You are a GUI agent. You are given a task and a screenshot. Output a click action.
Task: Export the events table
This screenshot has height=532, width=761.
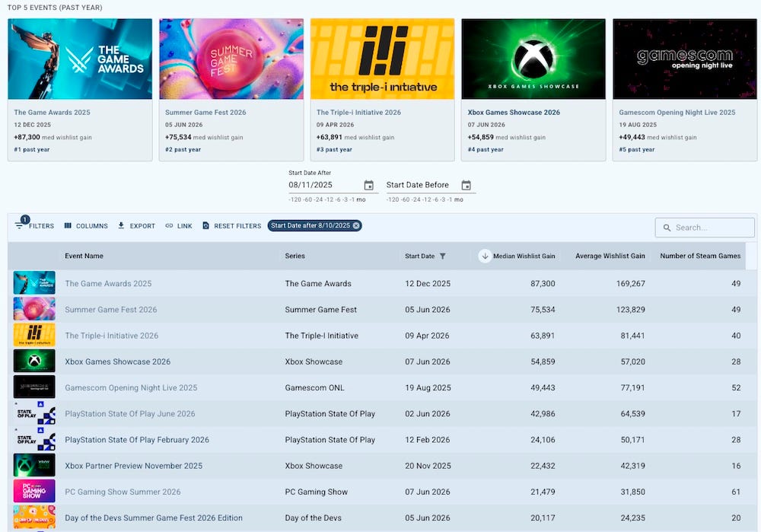click(136, 226)
